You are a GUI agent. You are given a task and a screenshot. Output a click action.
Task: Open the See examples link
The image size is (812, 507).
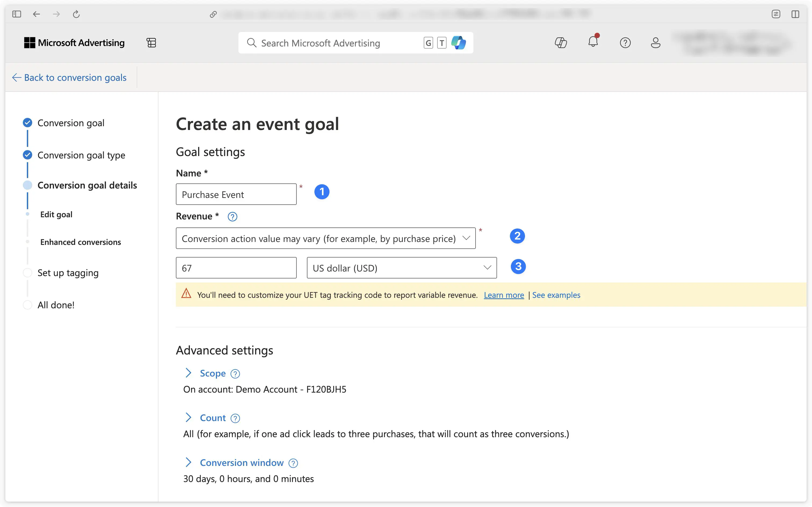(556, 295)
